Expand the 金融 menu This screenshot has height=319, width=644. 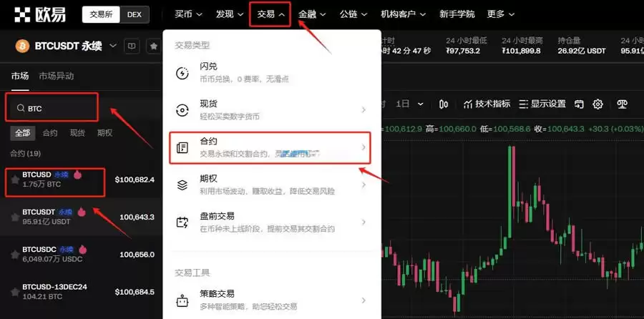[x=312, y=14]
